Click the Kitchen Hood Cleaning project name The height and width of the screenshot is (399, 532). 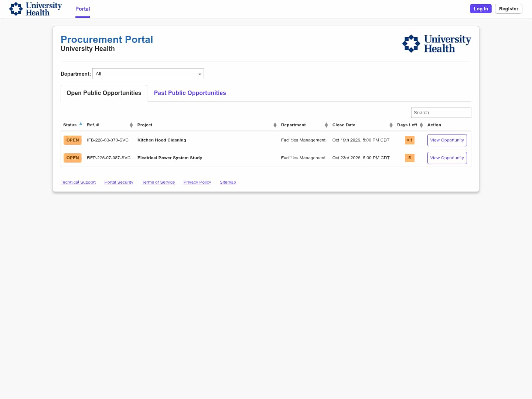(162, 140)
